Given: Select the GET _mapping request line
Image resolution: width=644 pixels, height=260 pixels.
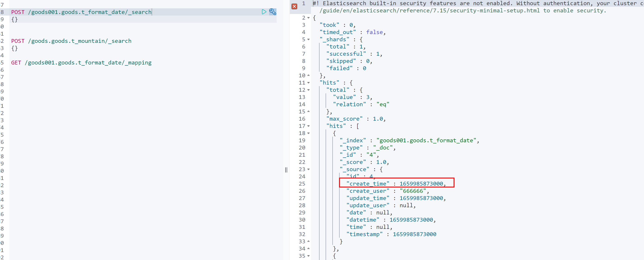Looking at the screenshot, I should [x=81, y=62].
